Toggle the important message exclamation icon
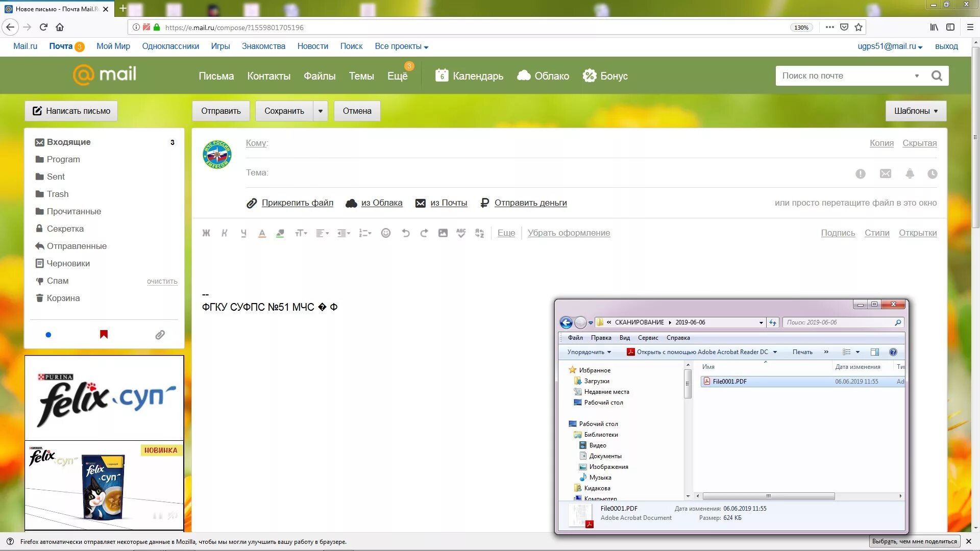This screenshot has width=980, height=551. (861, 174)
